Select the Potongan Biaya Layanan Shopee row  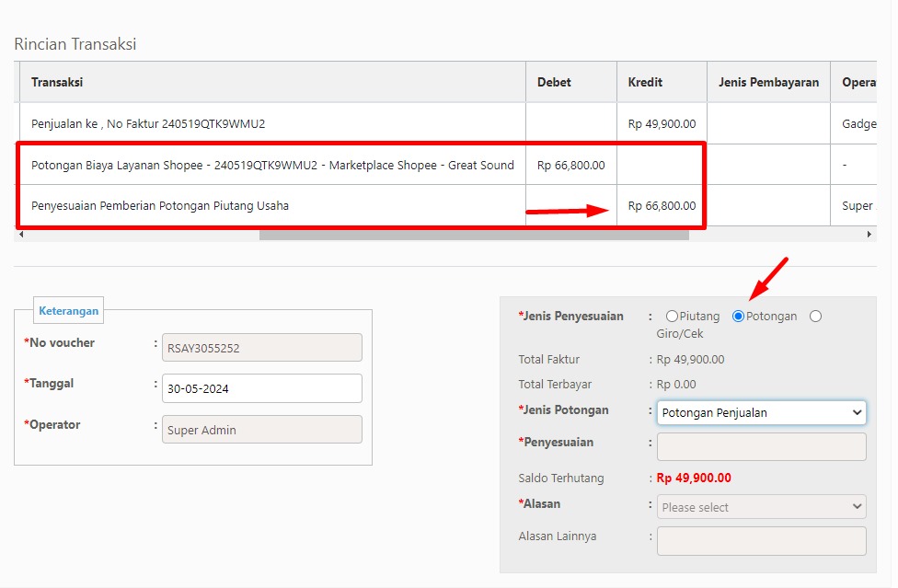coord(445,165)
